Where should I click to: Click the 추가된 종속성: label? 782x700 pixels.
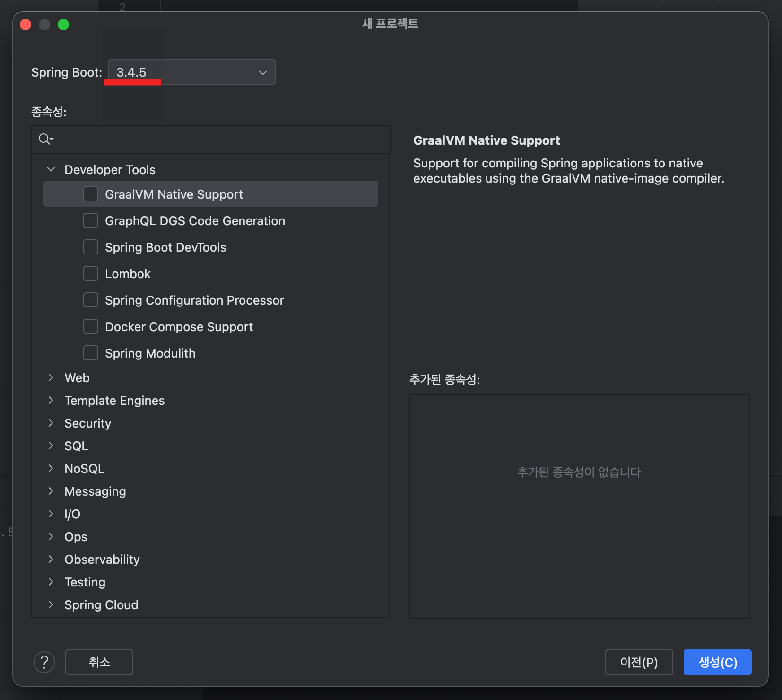pyautogui.click(x=444, y=379)
